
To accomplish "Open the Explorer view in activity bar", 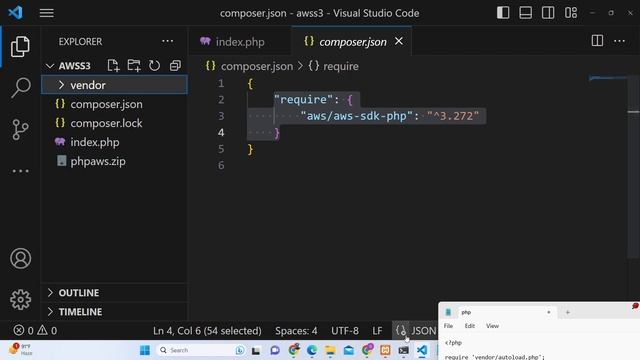I will click(20, 46).
